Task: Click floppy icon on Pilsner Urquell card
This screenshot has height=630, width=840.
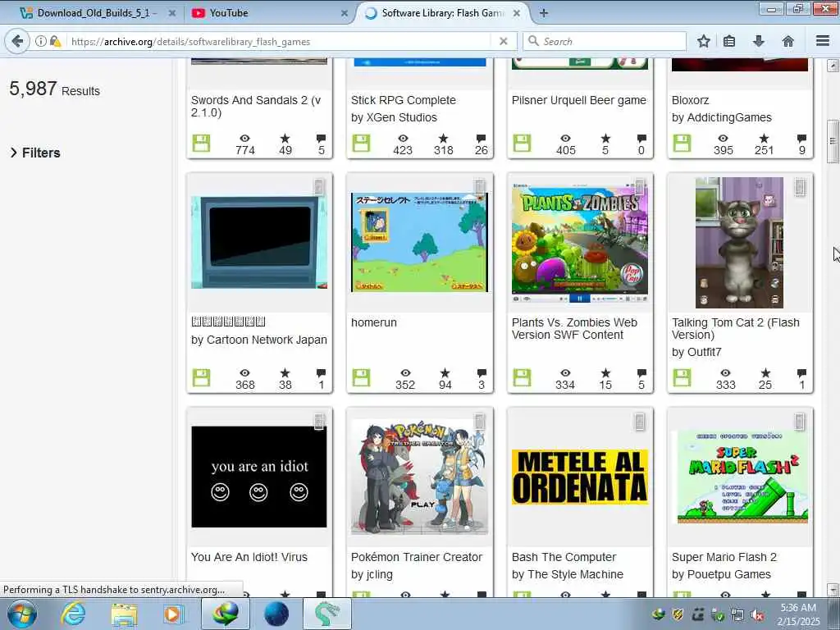Action: 522,143
